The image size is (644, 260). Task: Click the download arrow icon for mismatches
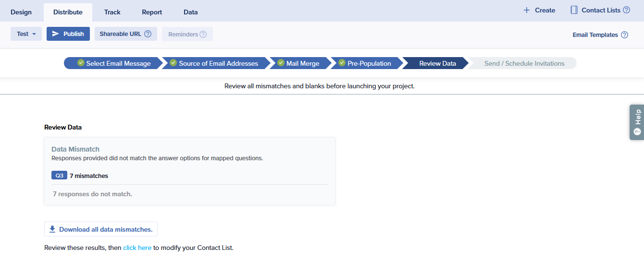pyautogui.click(x=52, y=229)
